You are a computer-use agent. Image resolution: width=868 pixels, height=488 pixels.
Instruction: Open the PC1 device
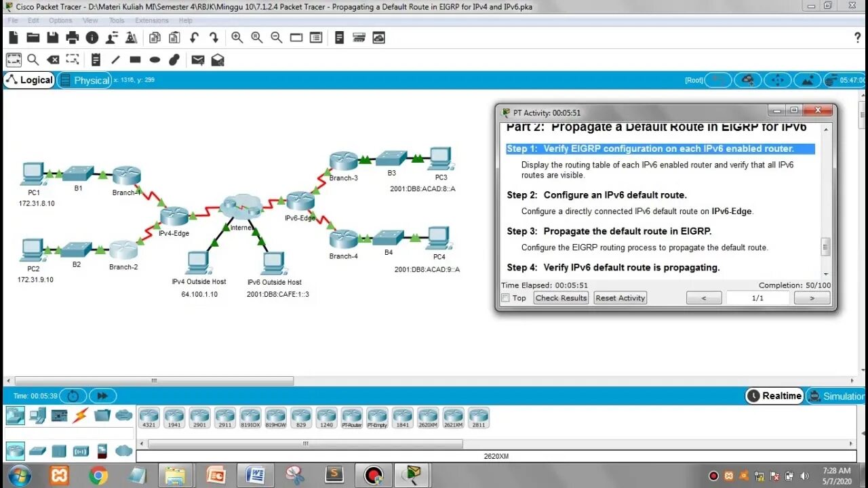click(33, 174)
